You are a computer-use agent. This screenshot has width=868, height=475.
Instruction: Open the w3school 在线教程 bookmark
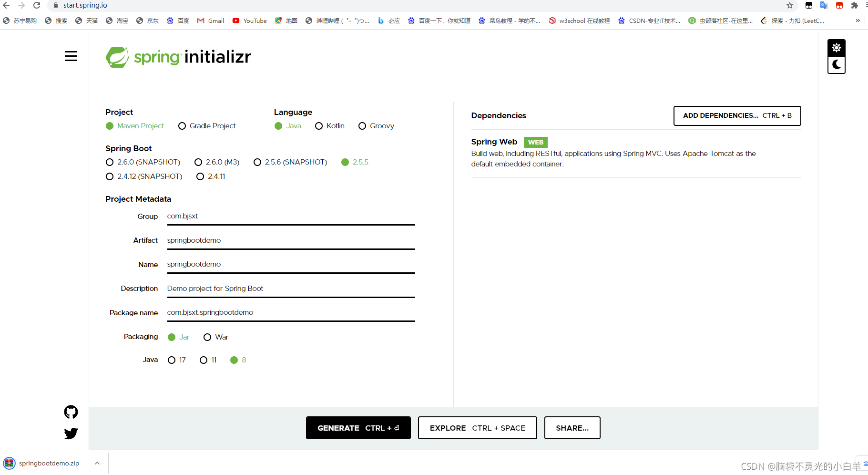coord(579,21)
